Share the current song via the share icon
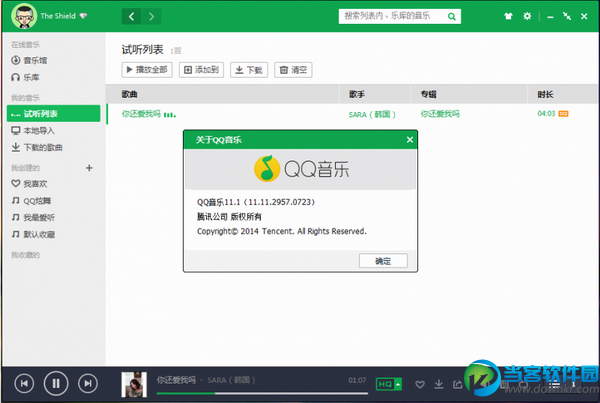Viewport: 600px width, 403px height. click(458, 384)
